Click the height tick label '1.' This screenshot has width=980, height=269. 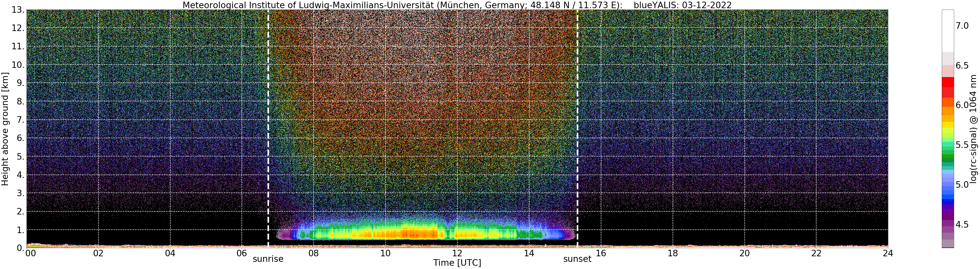point(20,230)
